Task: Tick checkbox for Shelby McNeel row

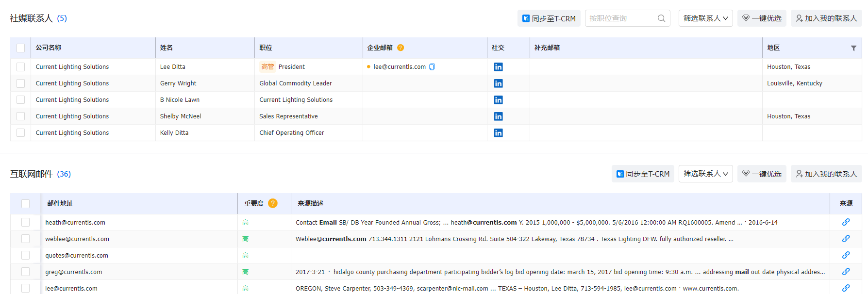Action: coord(20,116)
